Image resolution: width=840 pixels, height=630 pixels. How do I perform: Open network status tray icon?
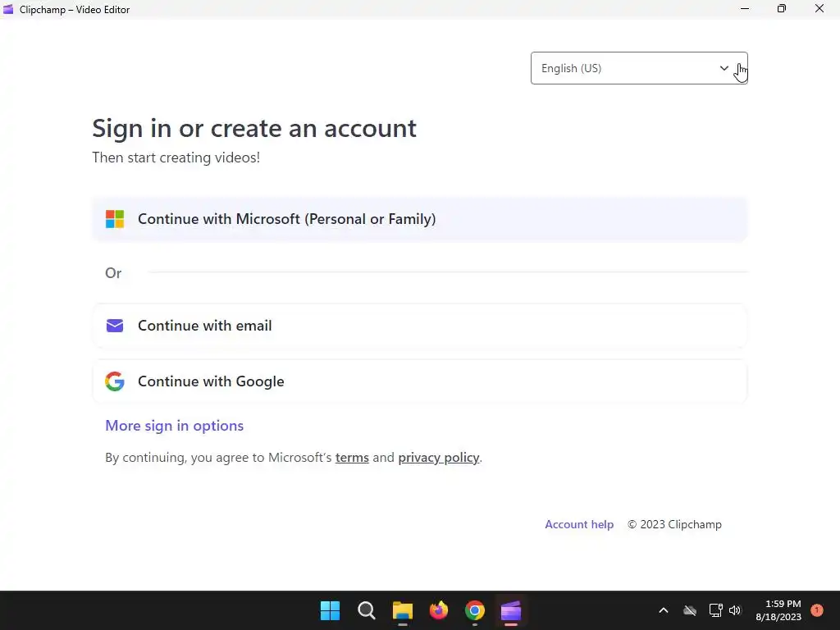point(715,610)
